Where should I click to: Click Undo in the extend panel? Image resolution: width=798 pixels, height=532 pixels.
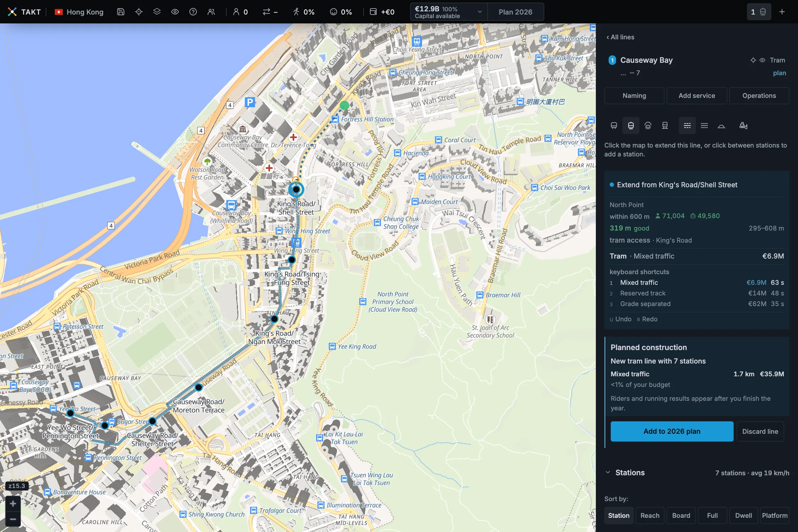click(621, 319)
